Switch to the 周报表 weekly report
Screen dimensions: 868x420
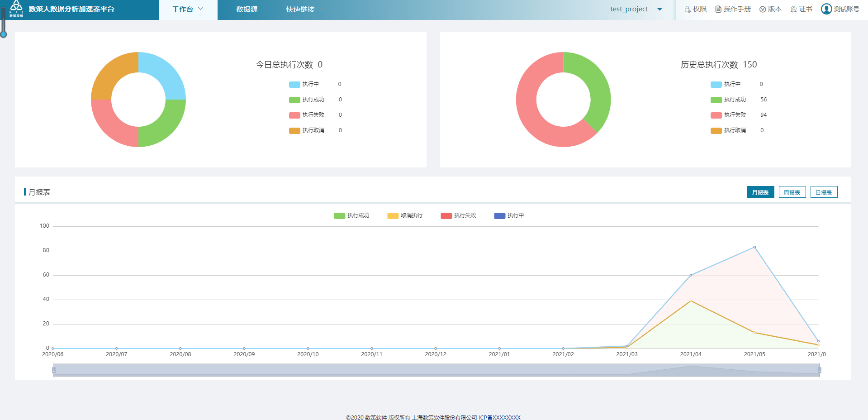tap(792, 192)
